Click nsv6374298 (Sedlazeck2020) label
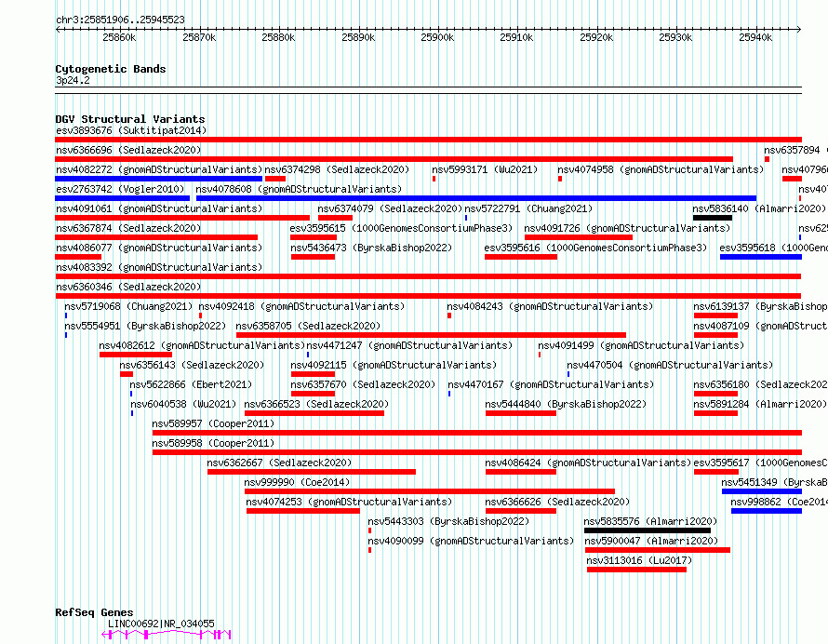Viewport: 828px width, 644px height. [x=337, y=169]
